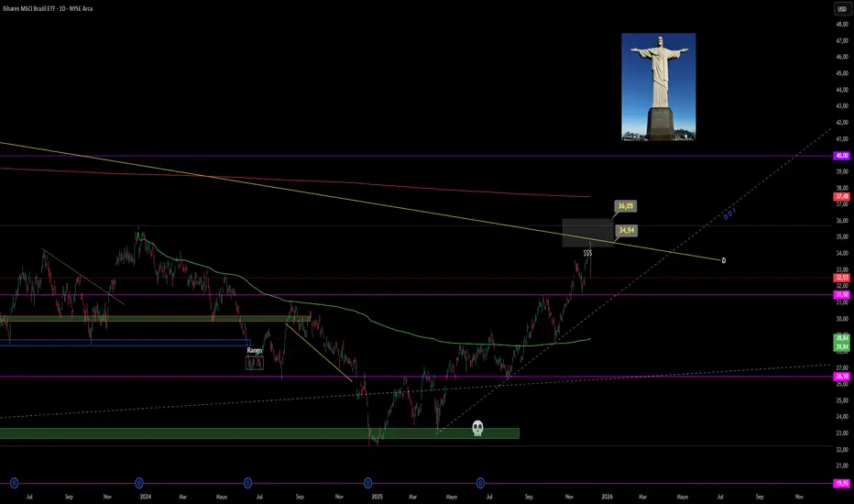Open the dividend marker just before 2025

[x=368, y=483]
